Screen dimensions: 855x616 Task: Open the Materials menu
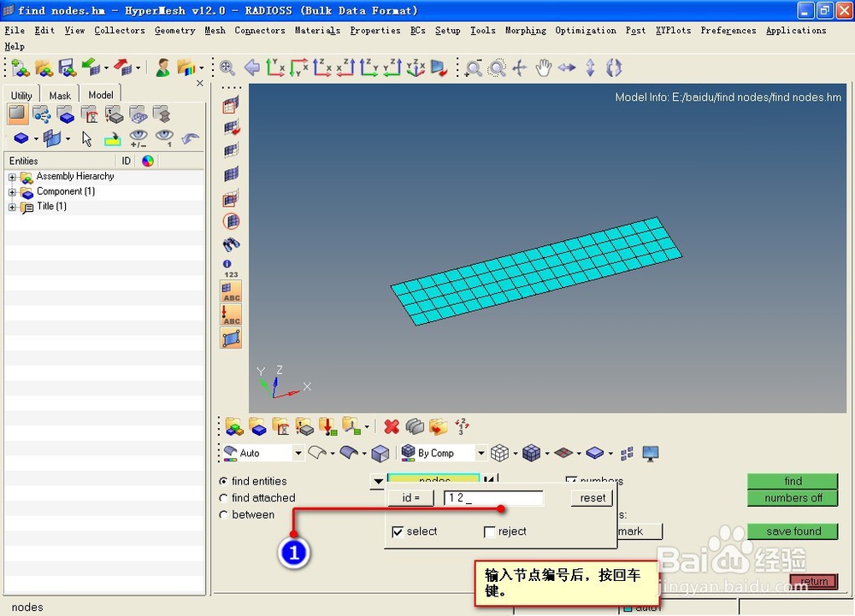tap(317, 31)
